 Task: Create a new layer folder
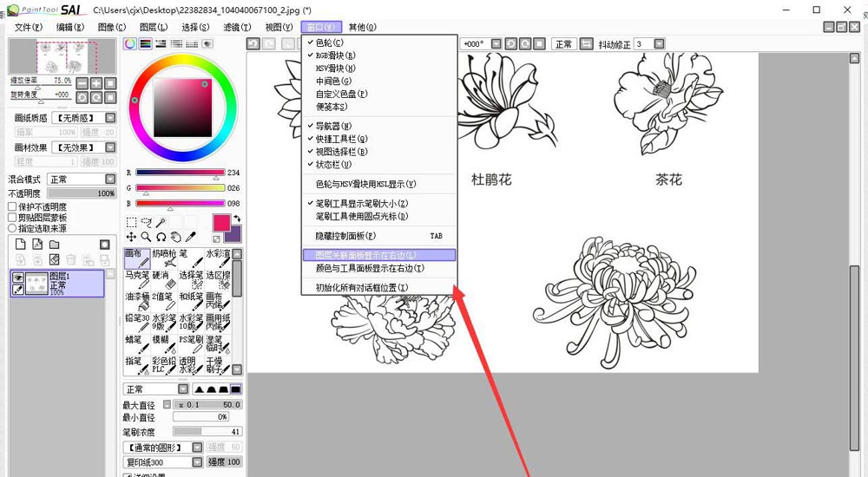pyautogui.click(x=54, y=245)
